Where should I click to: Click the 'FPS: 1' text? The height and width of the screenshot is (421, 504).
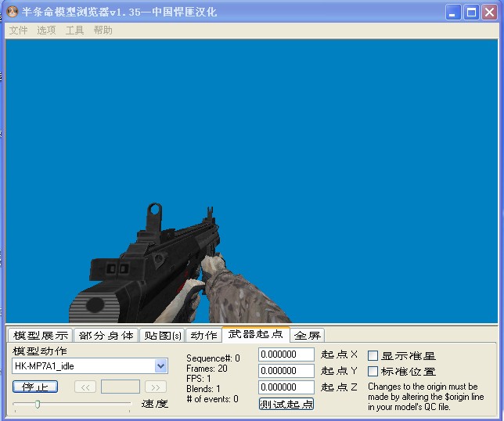[199, 379]
